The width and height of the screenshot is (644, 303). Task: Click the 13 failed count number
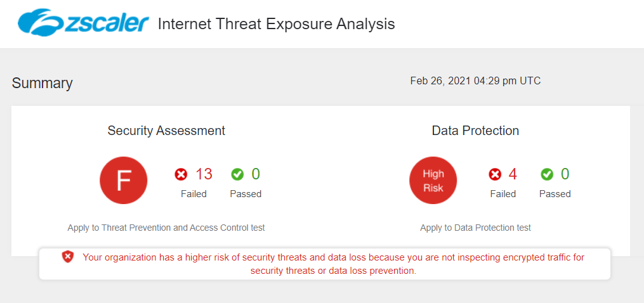click(x=204, y=174)
